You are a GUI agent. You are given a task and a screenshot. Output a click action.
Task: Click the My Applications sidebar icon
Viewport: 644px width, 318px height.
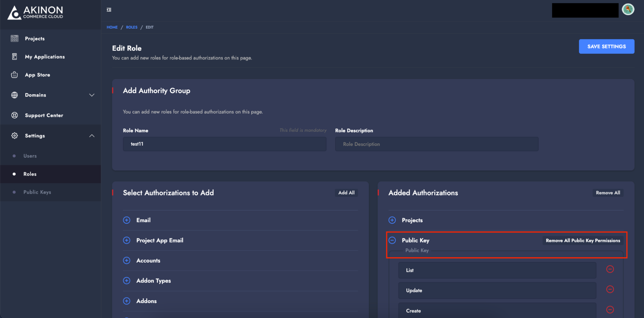14,57
